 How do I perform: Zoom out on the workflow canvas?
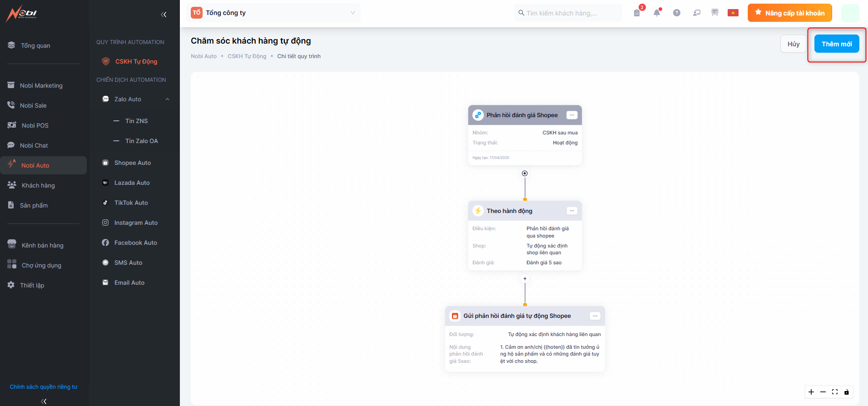point(823,392)
